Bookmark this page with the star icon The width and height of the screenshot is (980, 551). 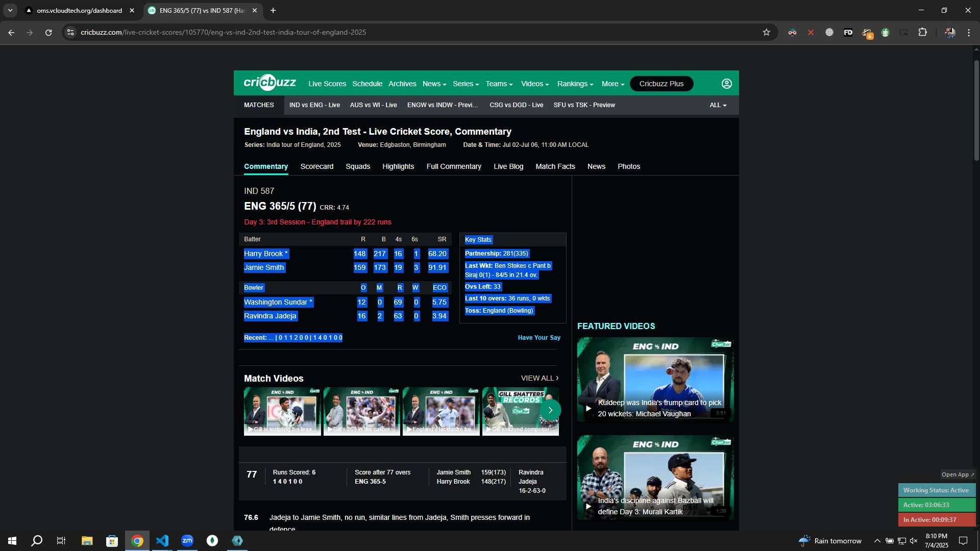click(766, 32)
